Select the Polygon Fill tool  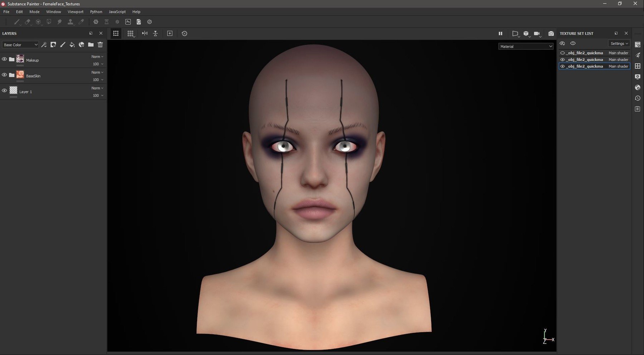(49, 22)
